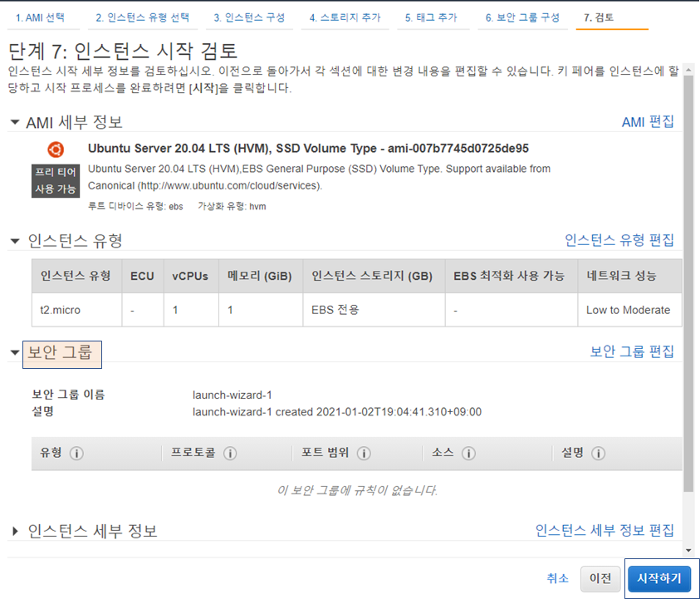Click the info icon next to 소스
This screenshot has height=599, width=700.
(x=468, y=454)
